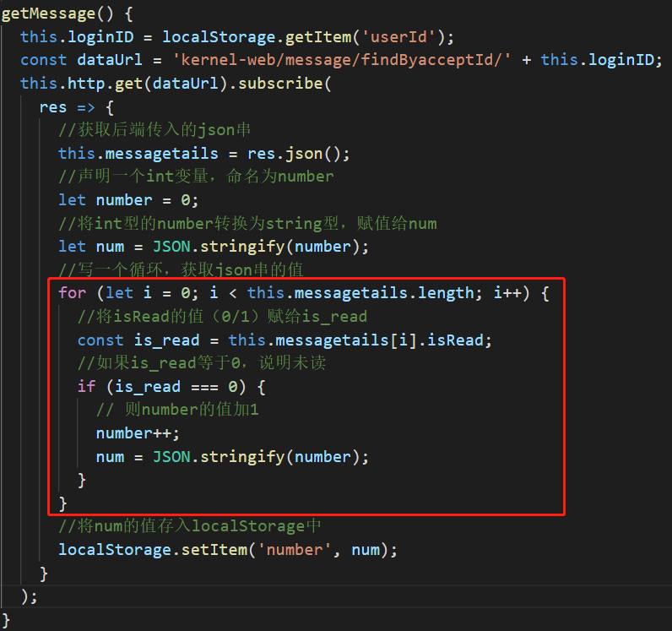Click the comment //获取后端传入的json串
Screen dimensions: 672x631
(154, 130)
